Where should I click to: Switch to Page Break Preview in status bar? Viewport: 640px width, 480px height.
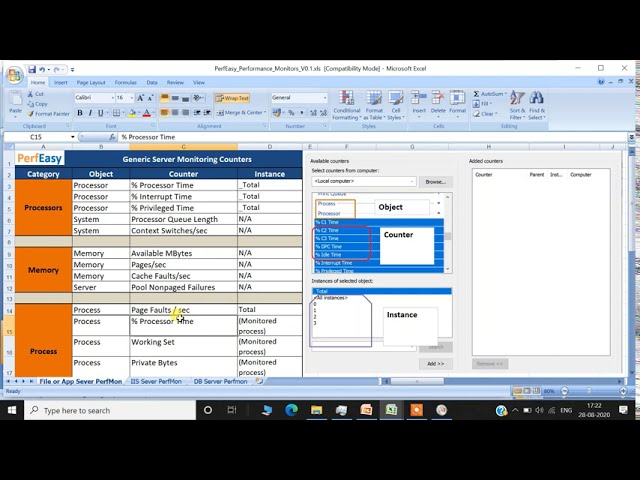pos(536,391)
